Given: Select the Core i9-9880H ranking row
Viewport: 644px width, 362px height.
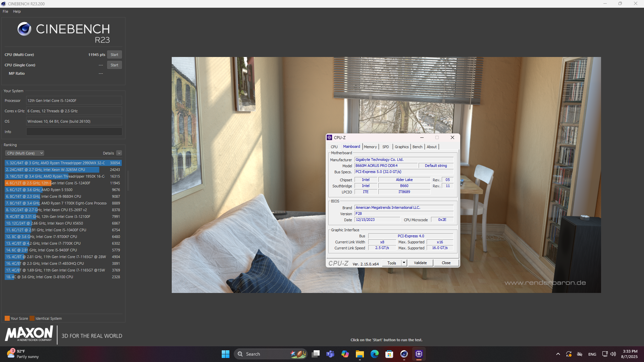Looking at the screenshot, I should pos(63,196).
